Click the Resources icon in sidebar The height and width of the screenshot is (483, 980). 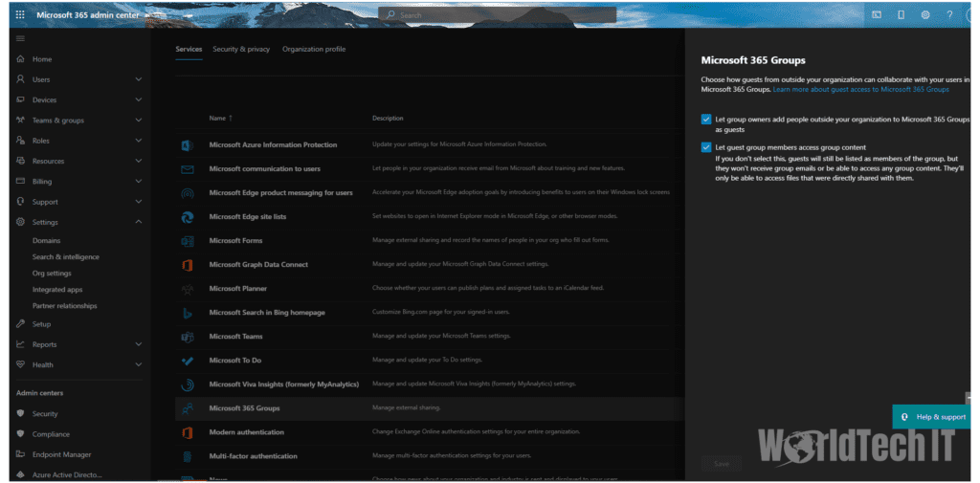[21, 161]
